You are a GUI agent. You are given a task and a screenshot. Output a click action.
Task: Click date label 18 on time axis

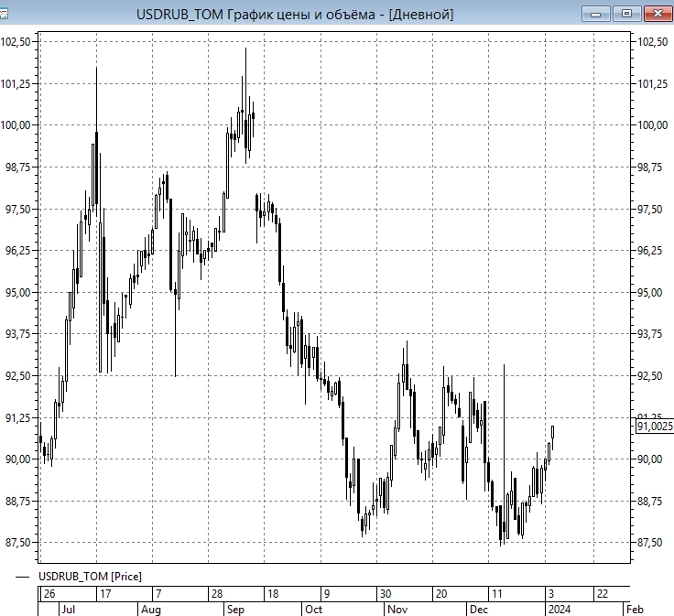[273, 594]
